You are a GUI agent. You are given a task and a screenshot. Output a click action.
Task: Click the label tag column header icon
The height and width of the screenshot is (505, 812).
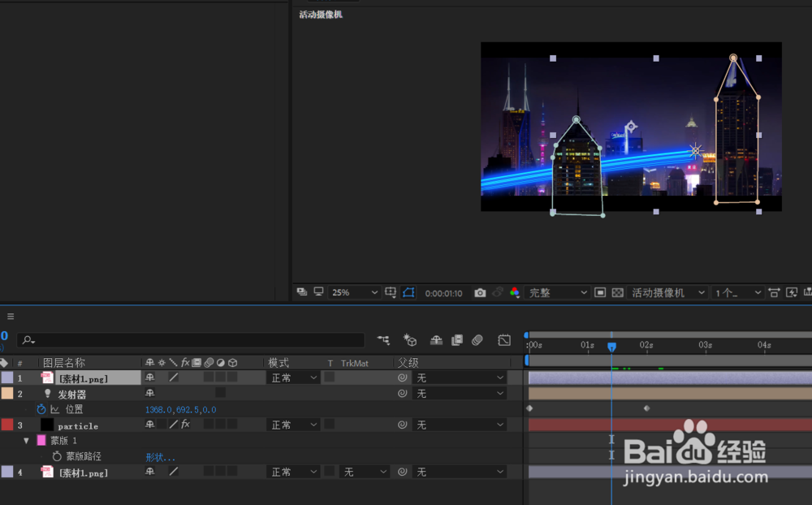click(x=4, y=363)
